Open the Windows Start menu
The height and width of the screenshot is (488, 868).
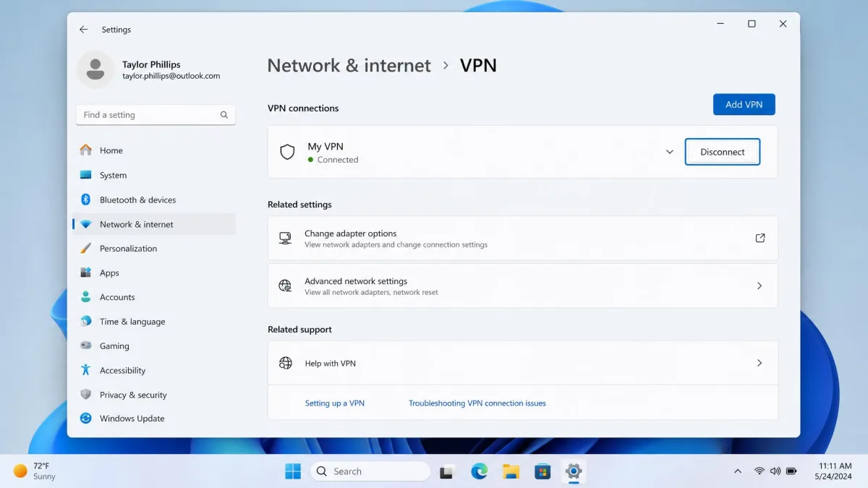pos(293,471)
